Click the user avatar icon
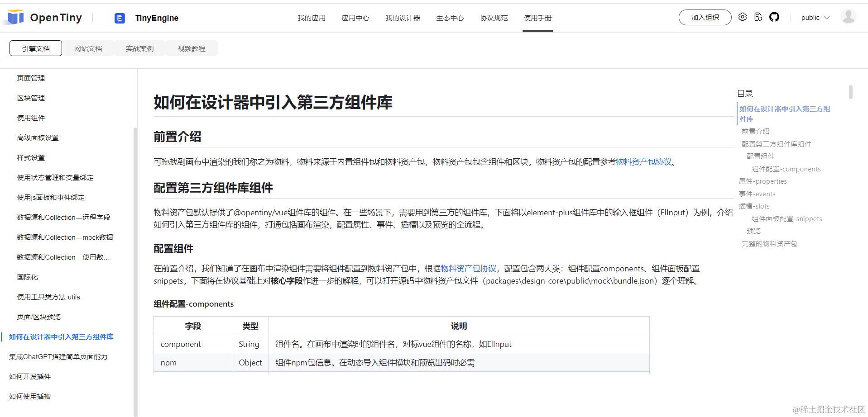Image resolution: width=868 pixels, height=417 pixels. coord(848,17)
